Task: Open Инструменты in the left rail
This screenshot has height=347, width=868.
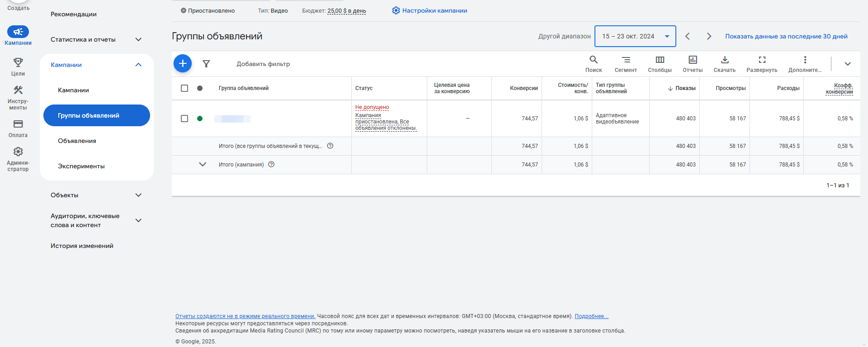Action: tap(18, 98)
